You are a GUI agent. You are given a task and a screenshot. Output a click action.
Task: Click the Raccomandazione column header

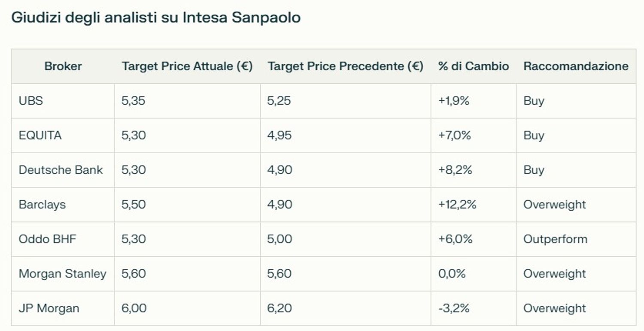[x=576, y=66]
